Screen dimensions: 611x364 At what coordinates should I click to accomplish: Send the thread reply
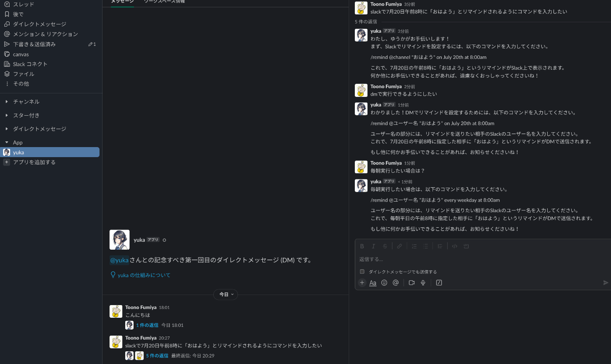pos(606,283)
